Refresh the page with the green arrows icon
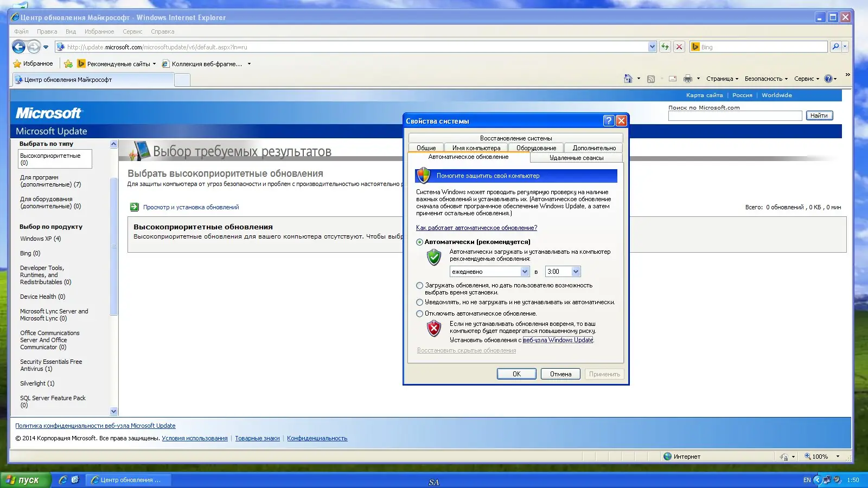 665,47
